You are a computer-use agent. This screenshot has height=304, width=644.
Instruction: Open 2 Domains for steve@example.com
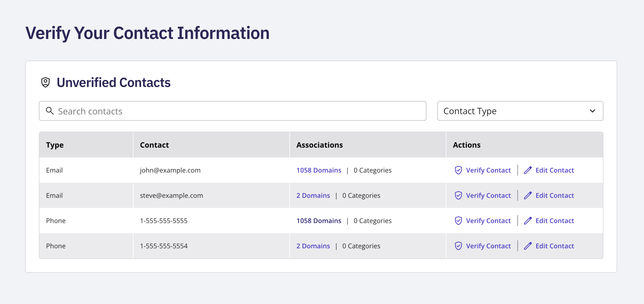pos(313,195)
